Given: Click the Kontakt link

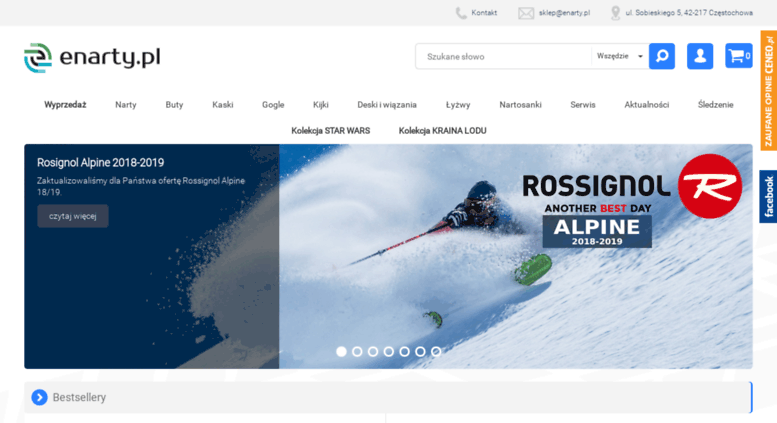Looking at the screenshot, I should tap(484, 13).
